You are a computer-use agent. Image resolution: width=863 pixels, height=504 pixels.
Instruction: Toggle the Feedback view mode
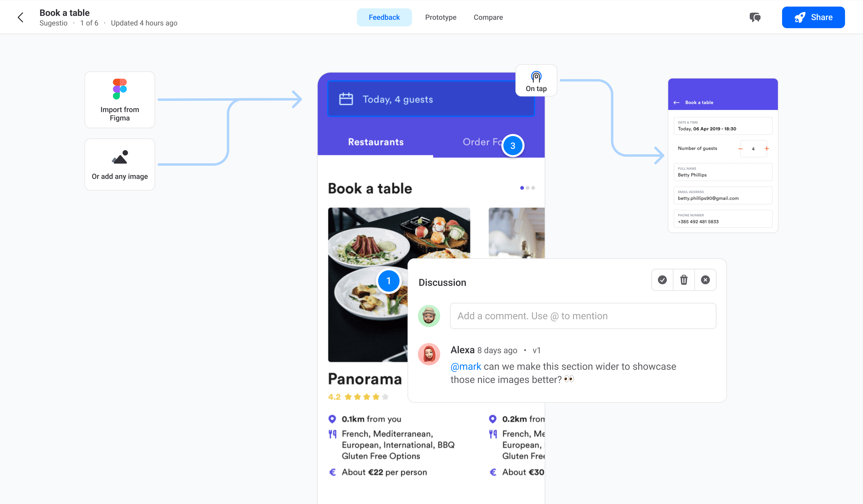click(384, 17)
